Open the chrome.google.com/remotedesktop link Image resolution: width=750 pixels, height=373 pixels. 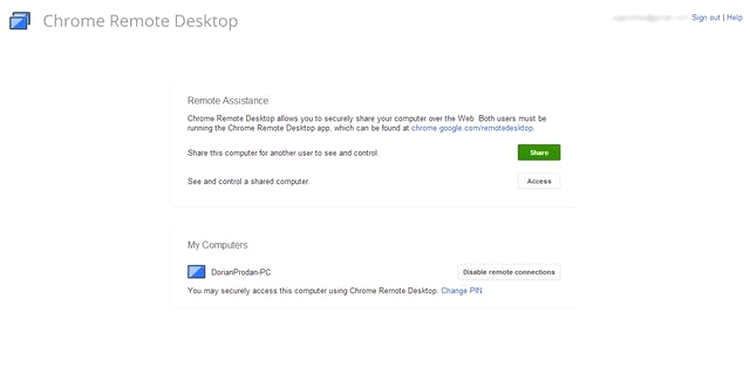pos(473,128)
